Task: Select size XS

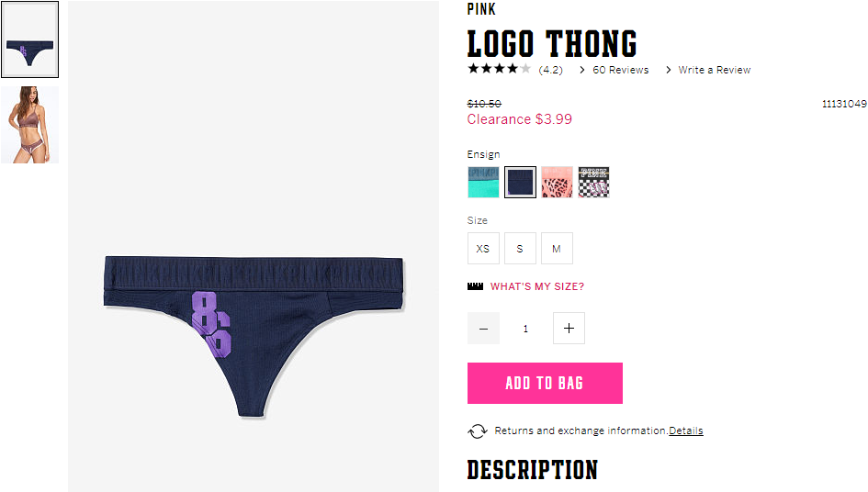Action: tap(483, 249)
